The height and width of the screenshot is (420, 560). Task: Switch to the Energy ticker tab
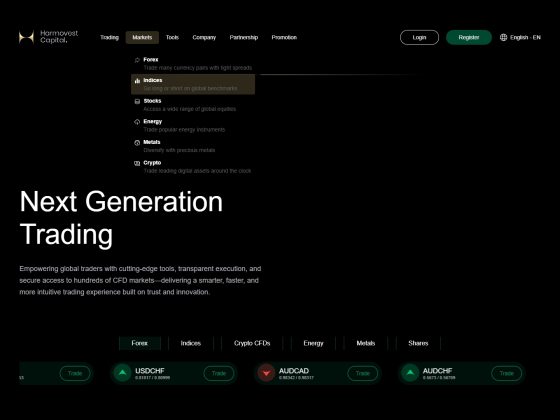(x=313, y=343)
